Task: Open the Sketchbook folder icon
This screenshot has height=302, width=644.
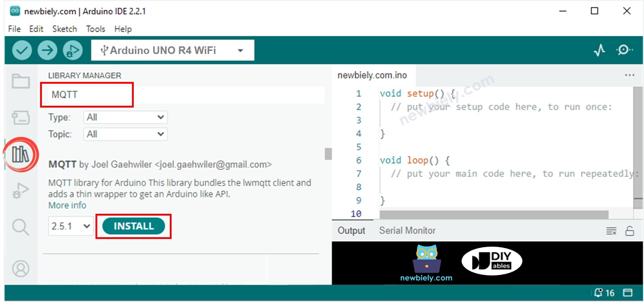Action: pyautogui.click(x=20, y=81)
